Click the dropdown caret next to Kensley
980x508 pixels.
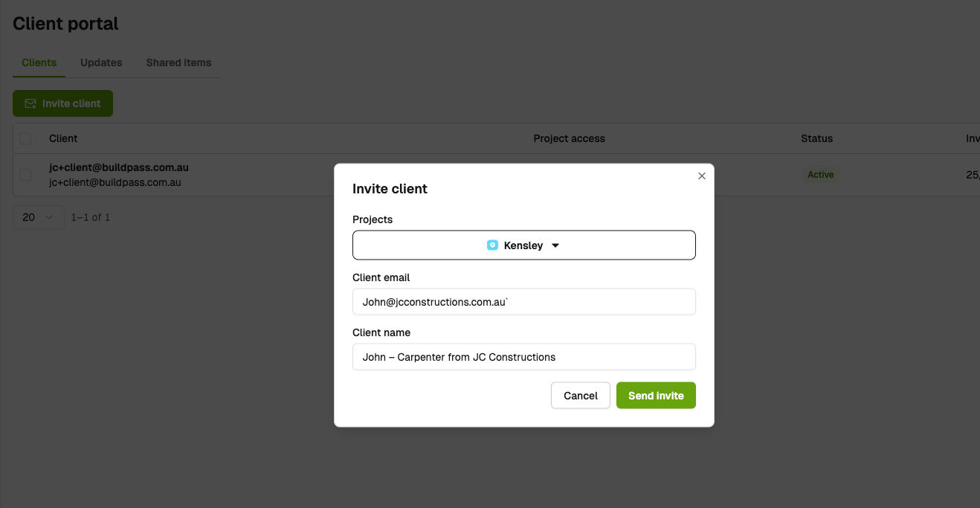555,245
